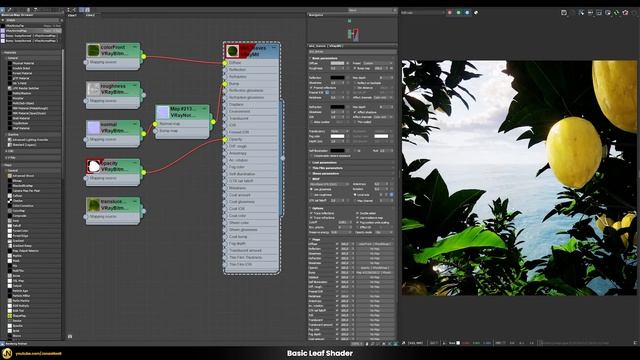
Task: Start render with the teapot icon
Action: (x=625, y=13)
